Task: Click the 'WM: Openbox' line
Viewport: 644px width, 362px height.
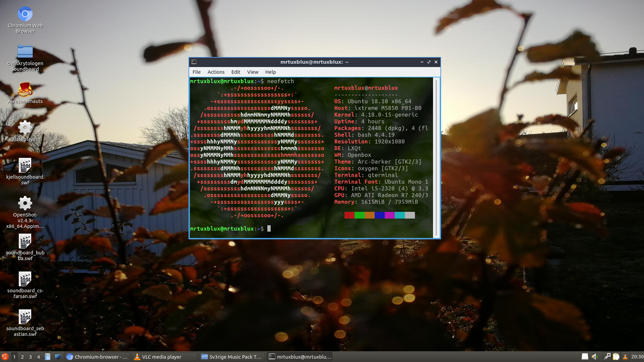Action: coord(353,155)
